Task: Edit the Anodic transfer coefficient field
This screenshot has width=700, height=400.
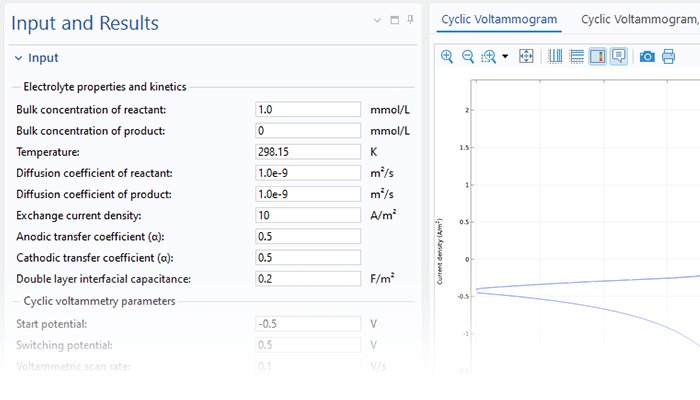Action: coord(308,236)
